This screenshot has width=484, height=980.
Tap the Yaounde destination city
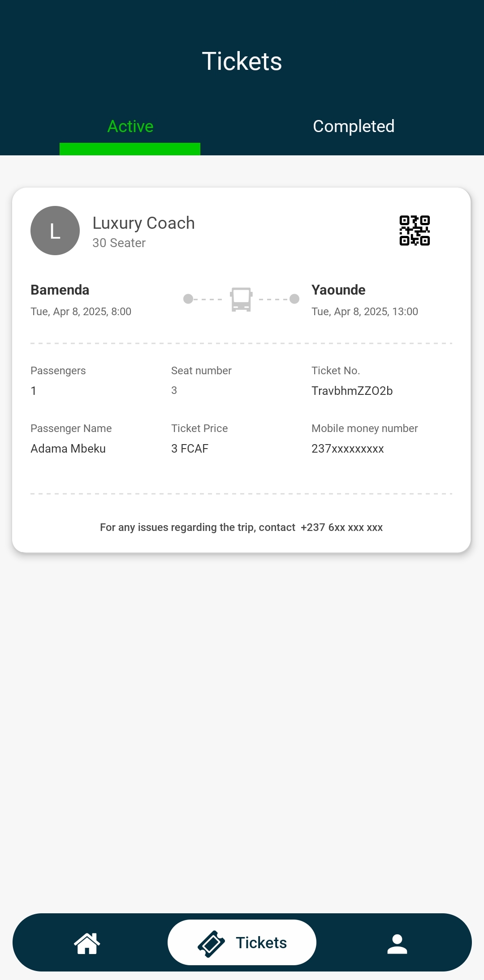[x=338, y=290]
